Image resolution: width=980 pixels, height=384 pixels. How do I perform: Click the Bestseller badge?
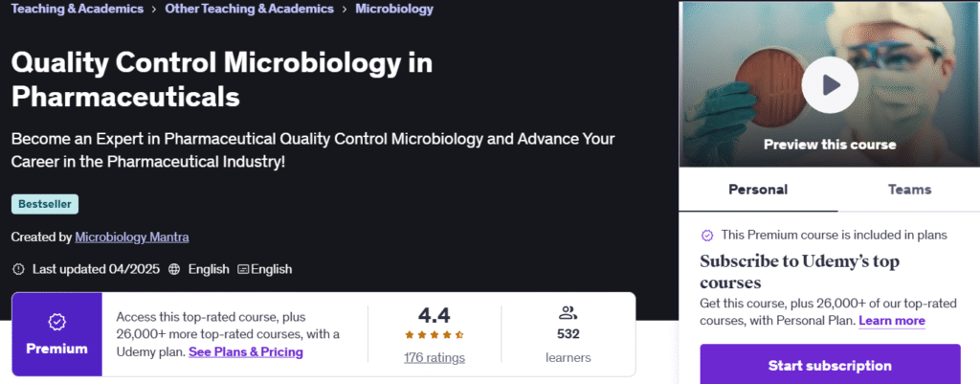coord(45,204)
